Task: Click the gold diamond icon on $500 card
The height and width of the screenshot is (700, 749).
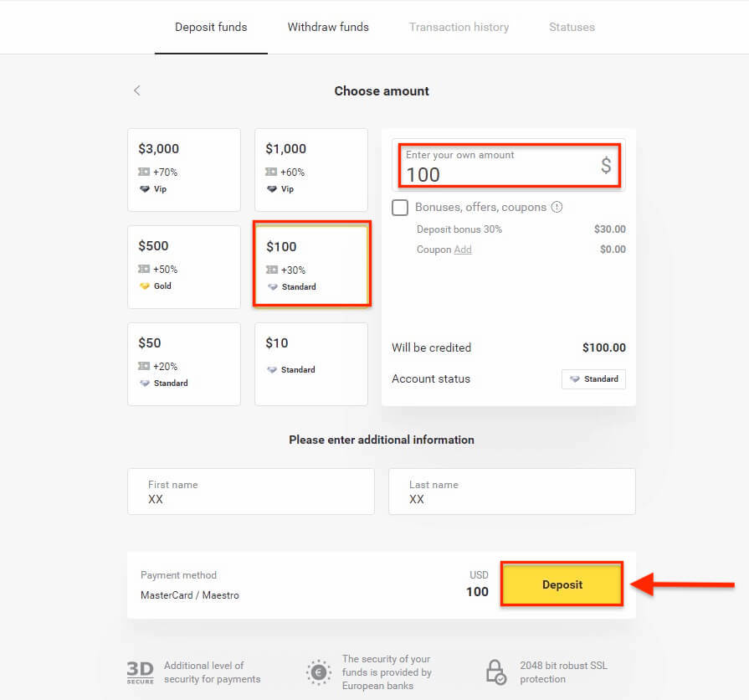Action: click(144, 286)
